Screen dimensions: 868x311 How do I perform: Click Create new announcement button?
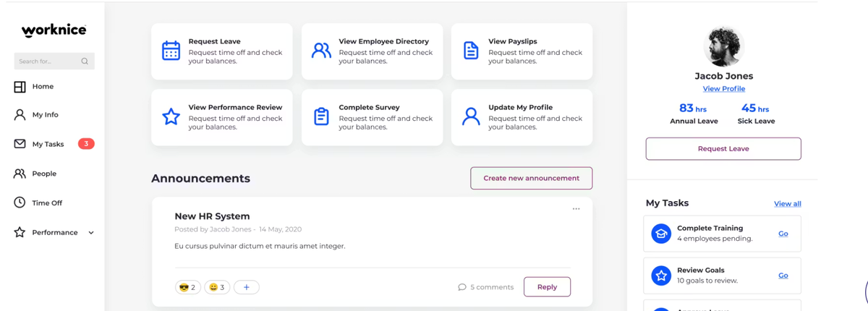tap(531, 178)
